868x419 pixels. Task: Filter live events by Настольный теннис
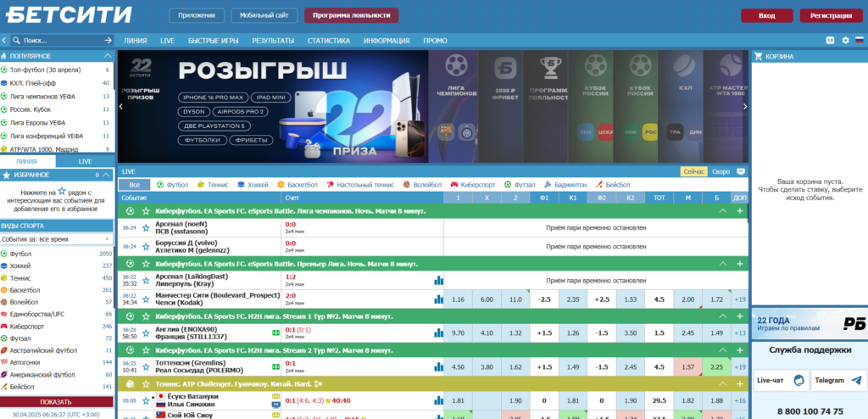click(360, 185)
